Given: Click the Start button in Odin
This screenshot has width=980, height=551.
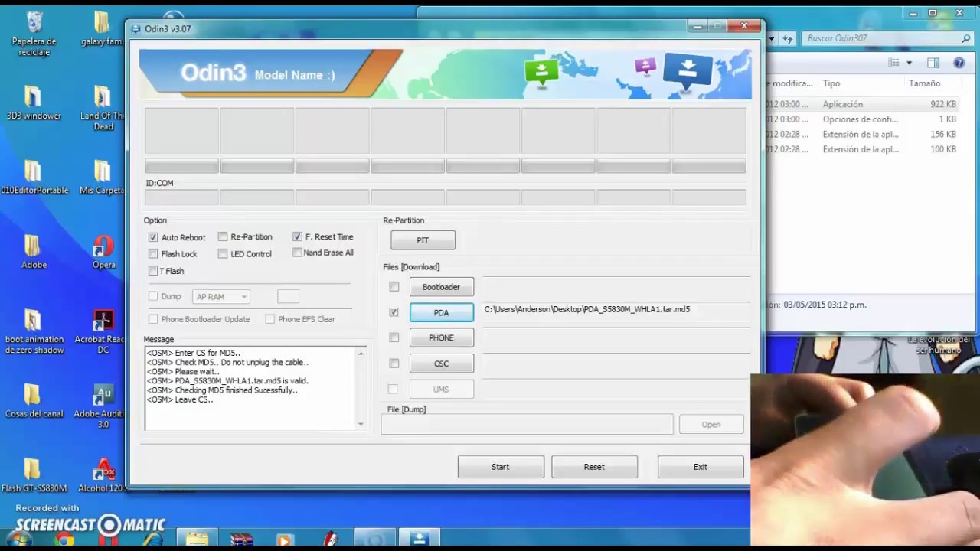Looking at the screenshot, I should click(x=501, y=467).
